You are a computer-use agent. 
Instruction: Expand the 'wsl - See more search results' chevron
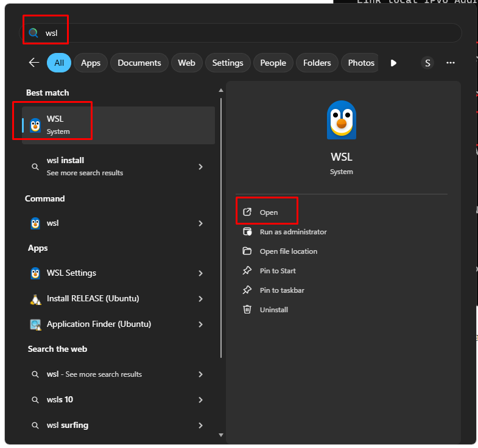tap(200, 374)
